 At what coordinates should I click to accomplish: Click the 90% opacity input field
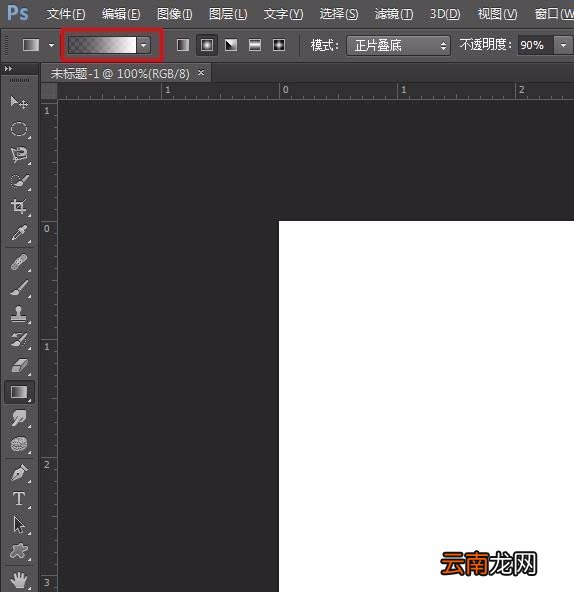(535, 45)
